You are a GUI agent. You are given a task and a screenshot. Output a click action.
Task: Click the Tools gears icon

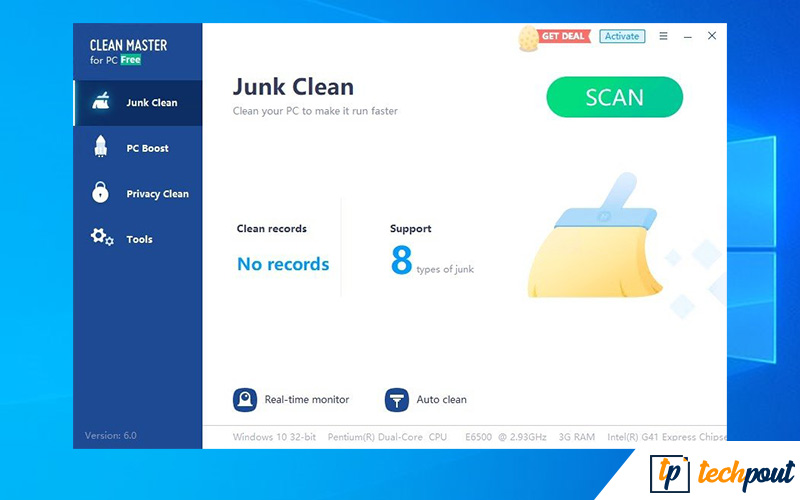pos(102,237)
